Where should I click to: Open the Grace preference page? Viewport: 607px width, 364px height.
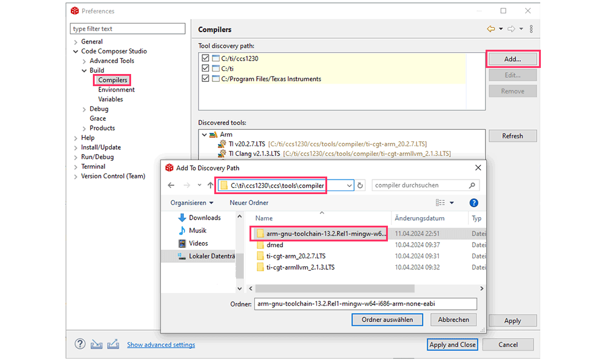point(98,119)
